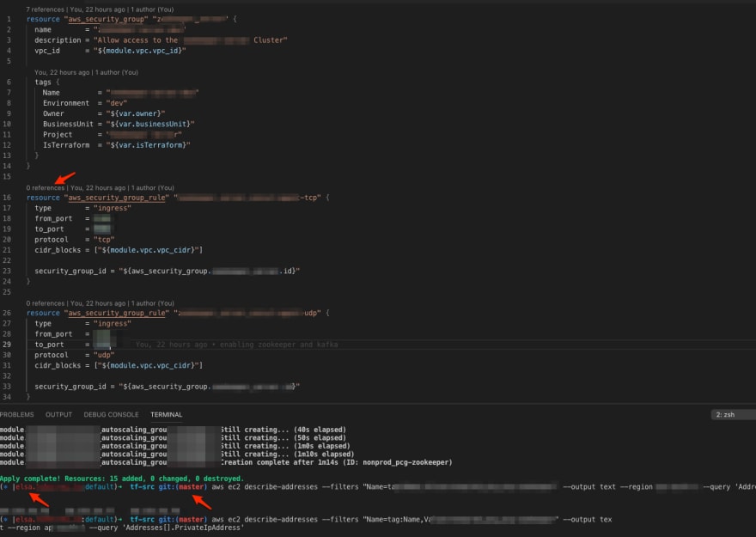This screenshot has height=537, width=756.
Task: Click '0 references' CodeLens above line 26
Action: pos(46,303)
